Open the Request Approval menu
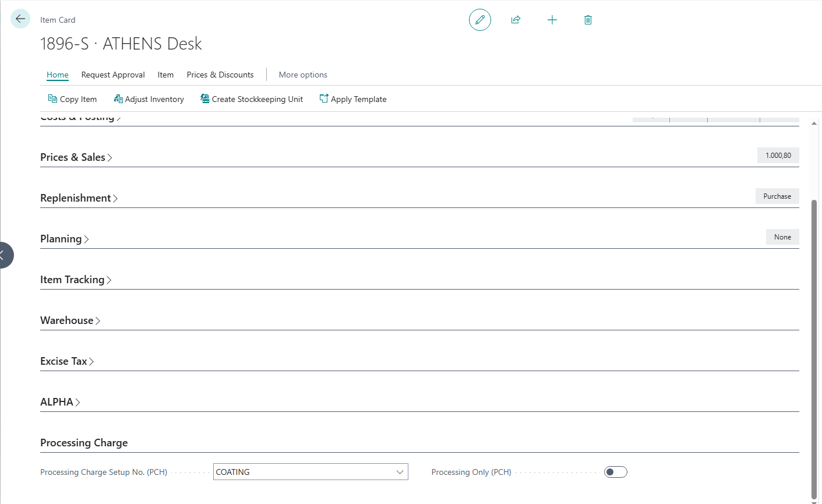The width and height of the screenshot is (822, 504). (x=113, y=75)
